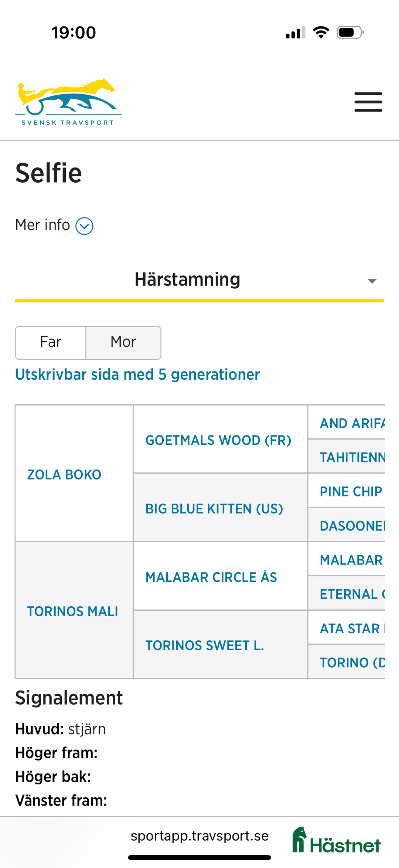Open the Härstamning section dropdown
The width and height of the screenshot is (399, 868).
tap(188, 280)
